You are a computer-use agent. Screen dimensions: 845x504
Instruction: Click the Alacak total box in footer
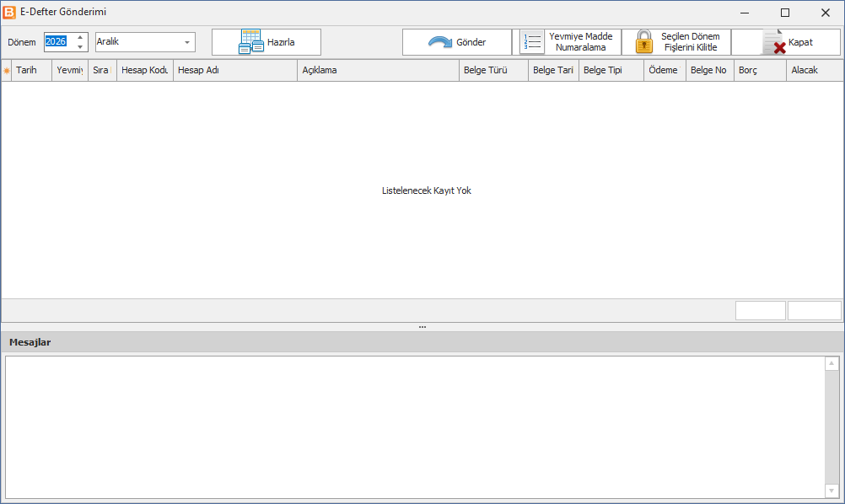(815, 311)
